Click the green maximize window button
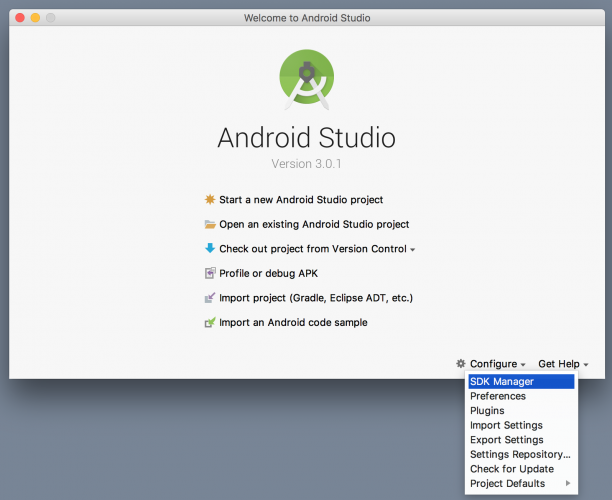Image resolution: width=612 pixels, height=500 pixels. (x=51, y=18)
